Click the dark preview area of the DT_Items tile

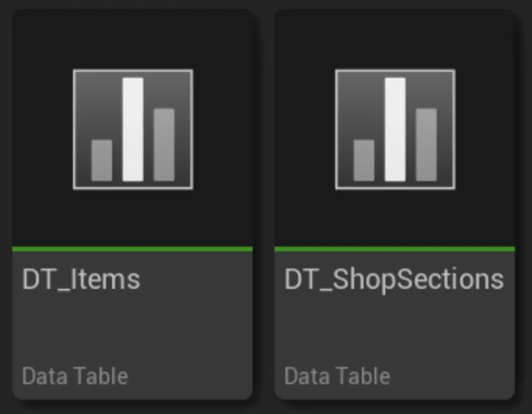pos(133,216)
